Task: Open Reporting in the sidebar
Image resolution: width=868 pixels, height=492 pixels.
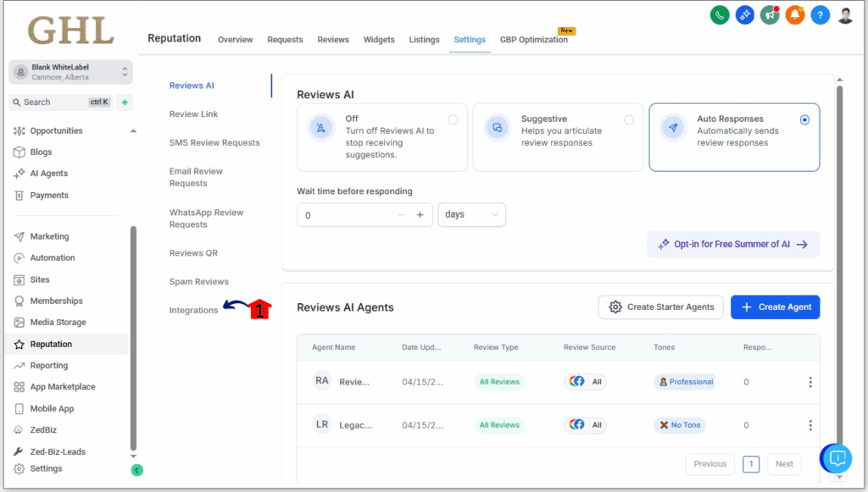Action: pyautogui.click(x=48, y=366)
